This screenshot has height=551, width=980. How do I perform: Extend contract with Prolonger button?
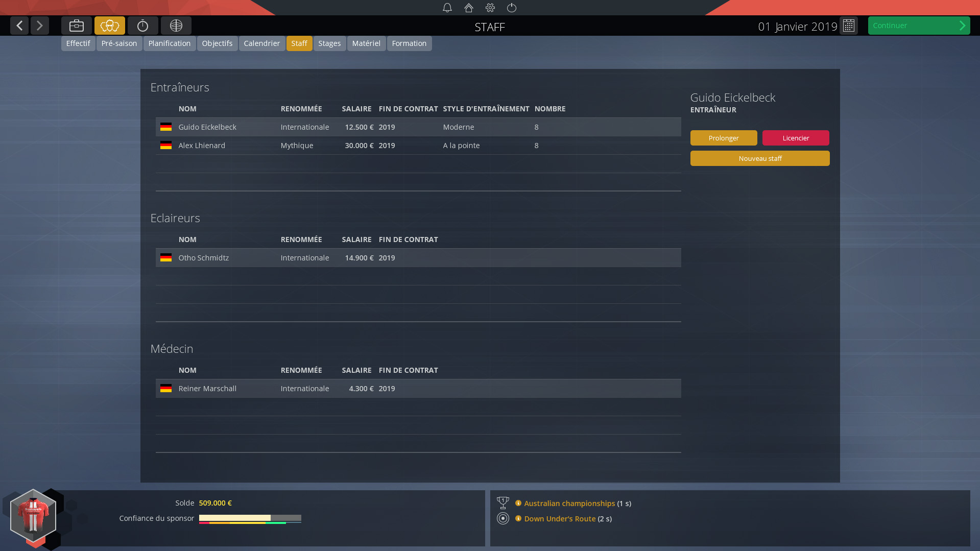coord(724,138)
